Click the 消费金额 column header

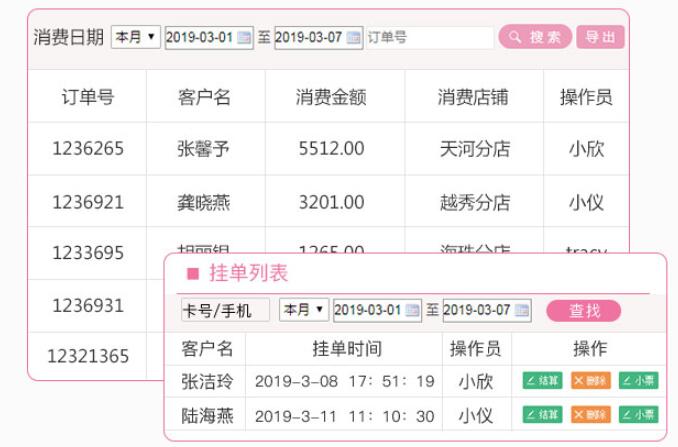click(x=331, y=97)
